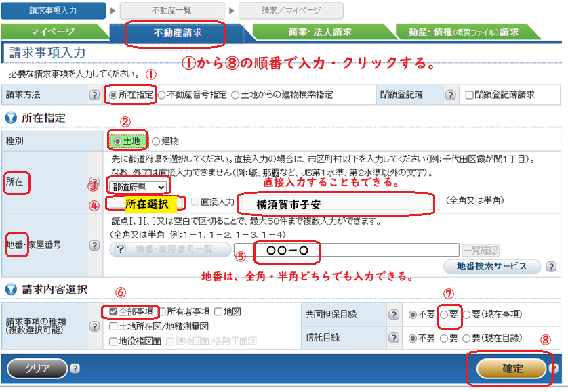Select 要 for 共同担保目録
568x392 pixels.
tap(444, 315)
